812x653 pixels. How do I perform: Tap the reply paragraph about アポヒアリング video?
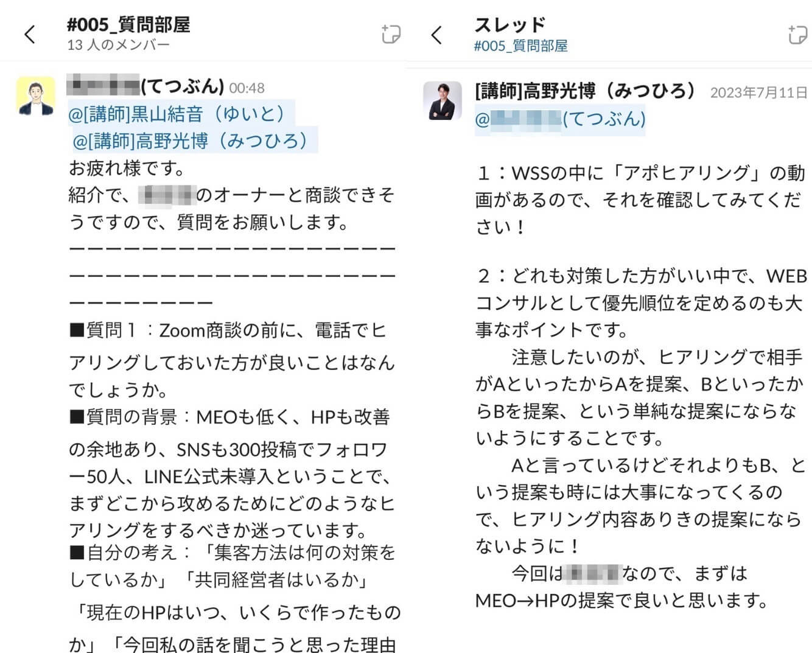coord(640,200)
